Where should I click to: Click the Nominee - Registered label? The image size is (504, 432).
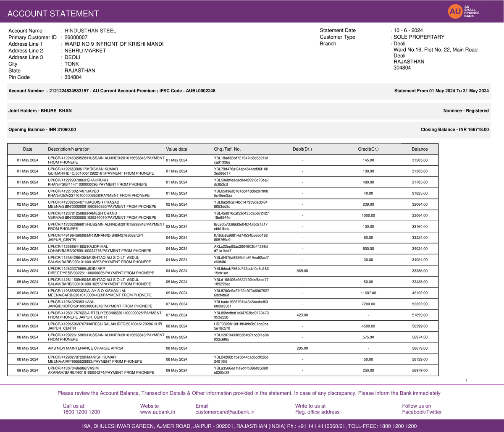466,110
